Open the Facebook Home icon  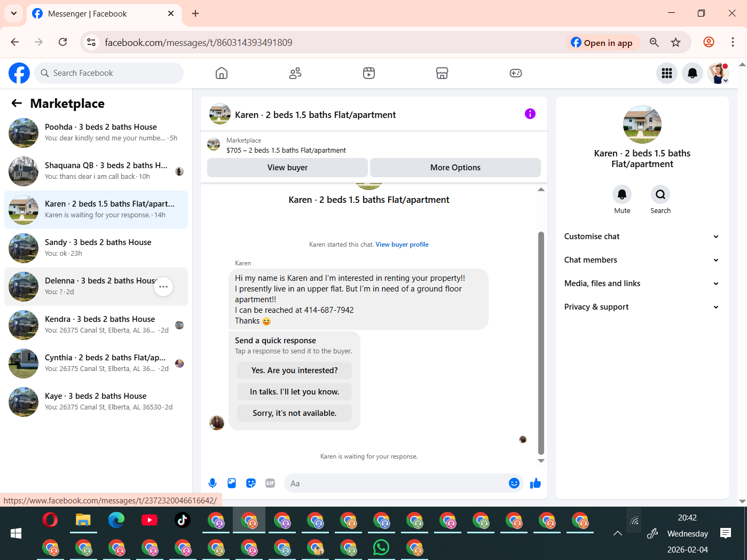point(222,73)
